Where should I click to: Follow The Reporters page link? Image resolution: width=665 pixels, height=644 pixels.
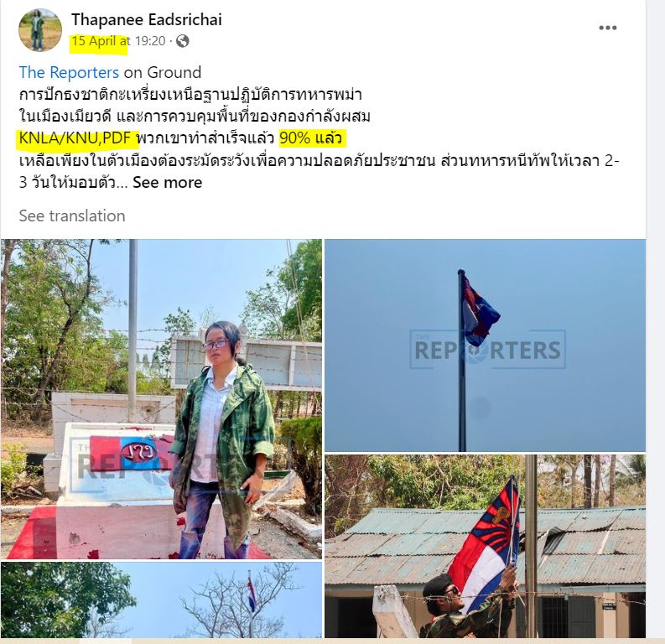(x=69, y=72)
